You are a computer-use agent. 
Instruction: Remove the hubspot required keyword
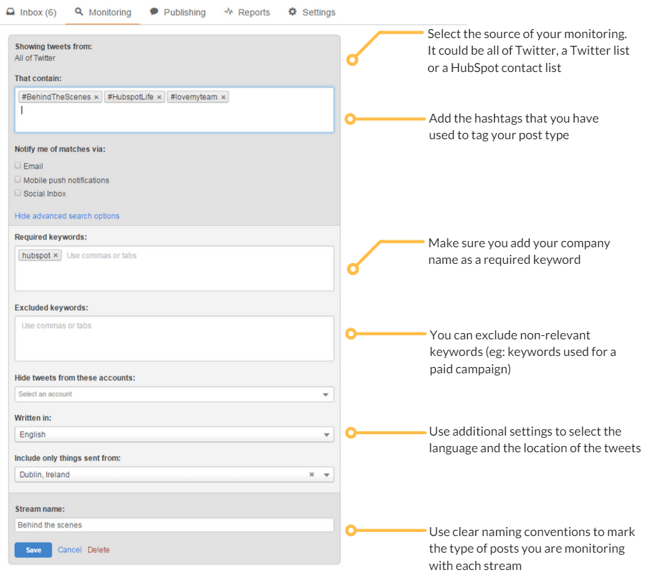56,256
